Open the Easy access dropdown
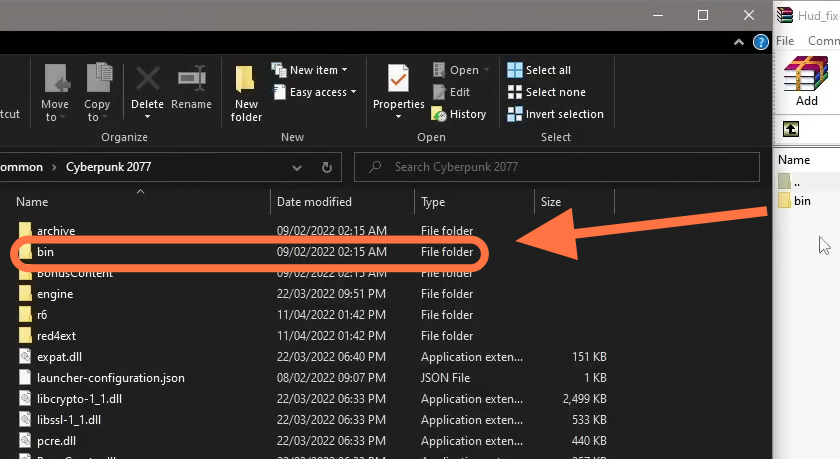The image size is (840, 459). click(314, 92)
